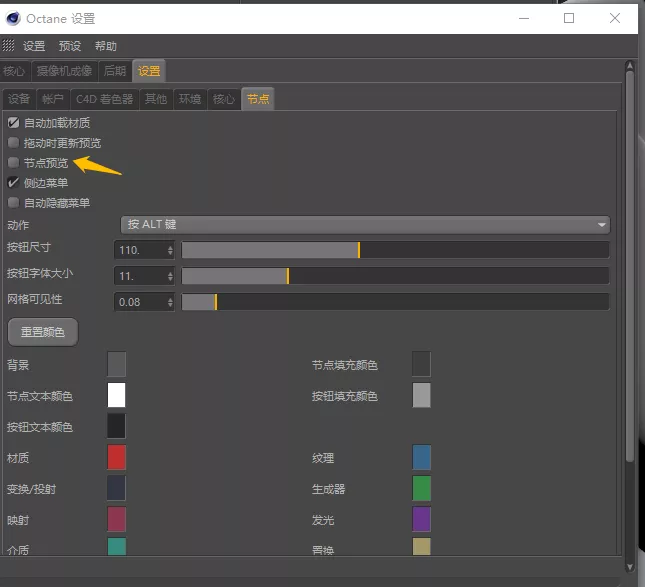Click on the 网格可见性 slider bar
The height and width of the screenshot is (587, 645).
pos(395,302)
